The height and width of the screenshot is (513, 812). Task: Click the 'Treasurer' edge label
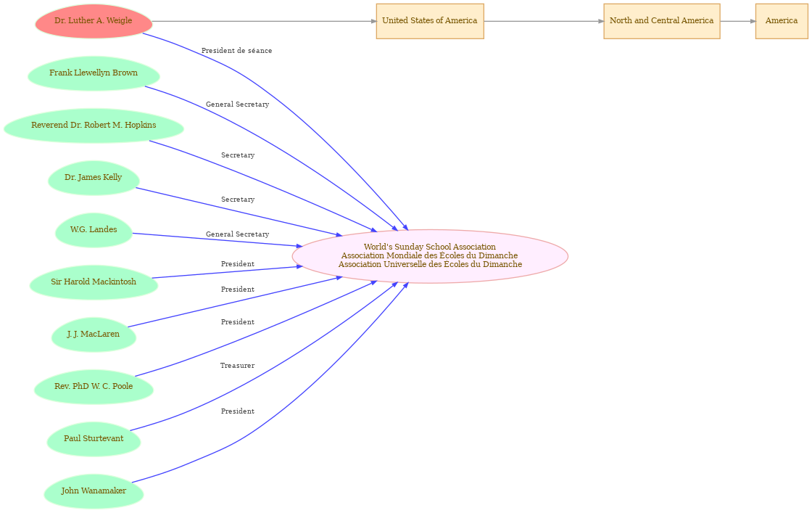tap(237, 366)
